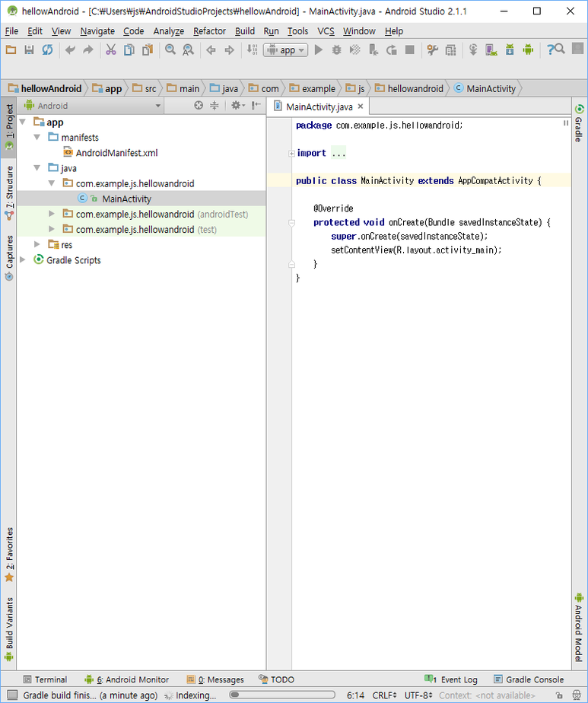Expand Gradle Scripts node

pyautogui.click(x=23, y=259)
